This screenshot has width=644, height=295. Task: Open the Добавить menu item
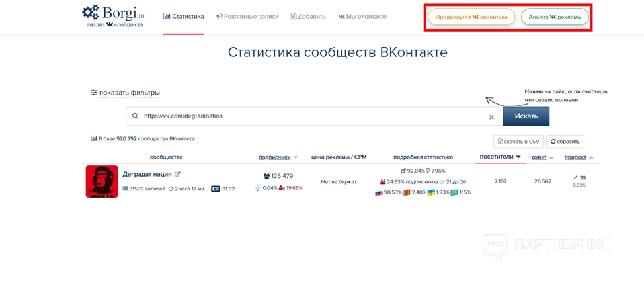pyautogui.click(x=308, y=17)
